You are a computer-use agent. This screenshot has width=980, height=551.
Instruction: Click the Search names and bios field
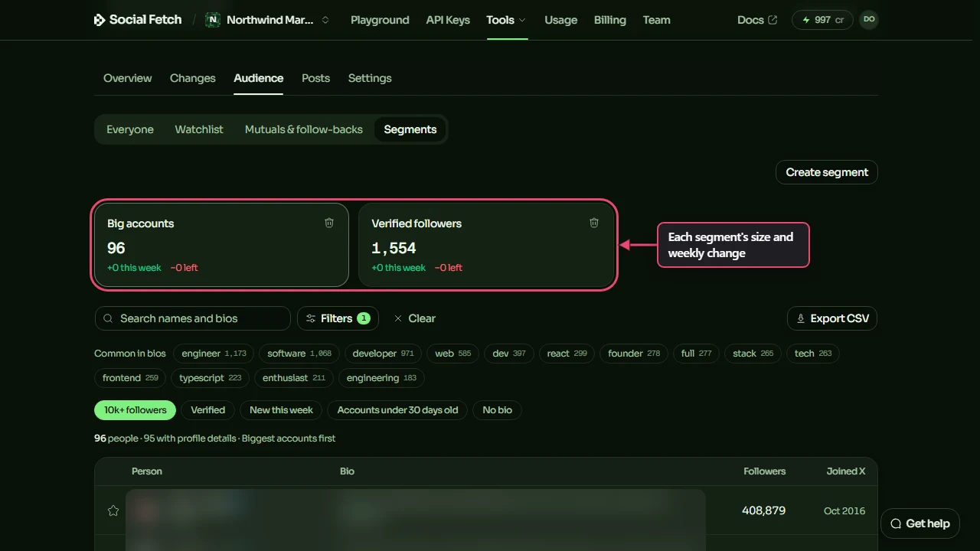click(193, 318)
